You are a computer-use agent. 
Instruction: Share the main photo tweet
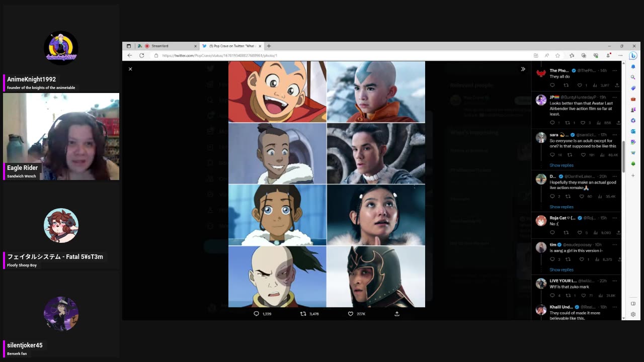click(x=397, y=314)
